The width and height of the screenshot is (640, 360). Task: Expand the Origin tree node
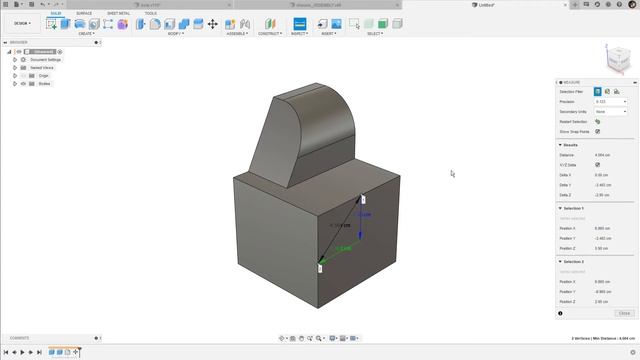coord(15,76)
